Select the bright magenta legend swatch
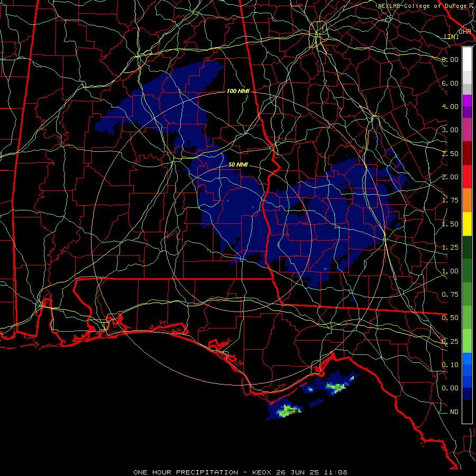The height and width of the screenshot is (476, 476). 467,100
